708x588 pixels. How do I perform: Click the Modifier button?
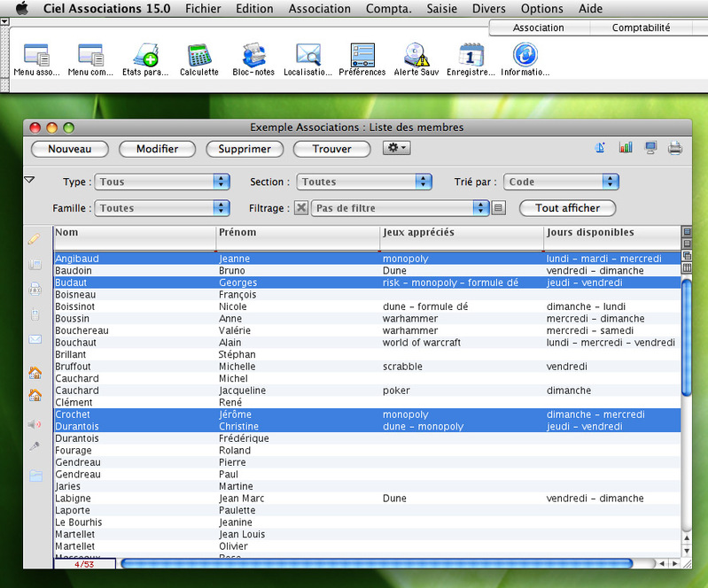157,149
